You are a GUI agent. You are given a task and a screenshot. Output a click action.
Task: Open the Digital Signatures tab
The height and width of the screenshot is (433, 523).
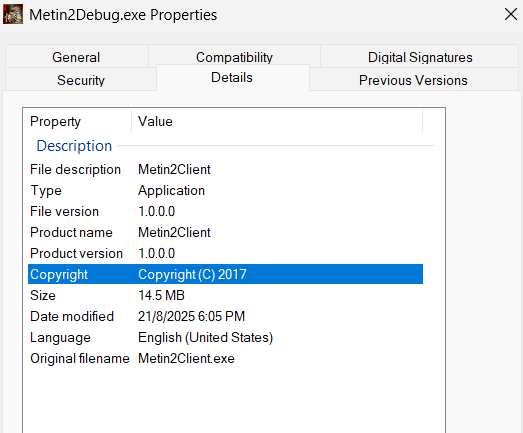(420, 57)
